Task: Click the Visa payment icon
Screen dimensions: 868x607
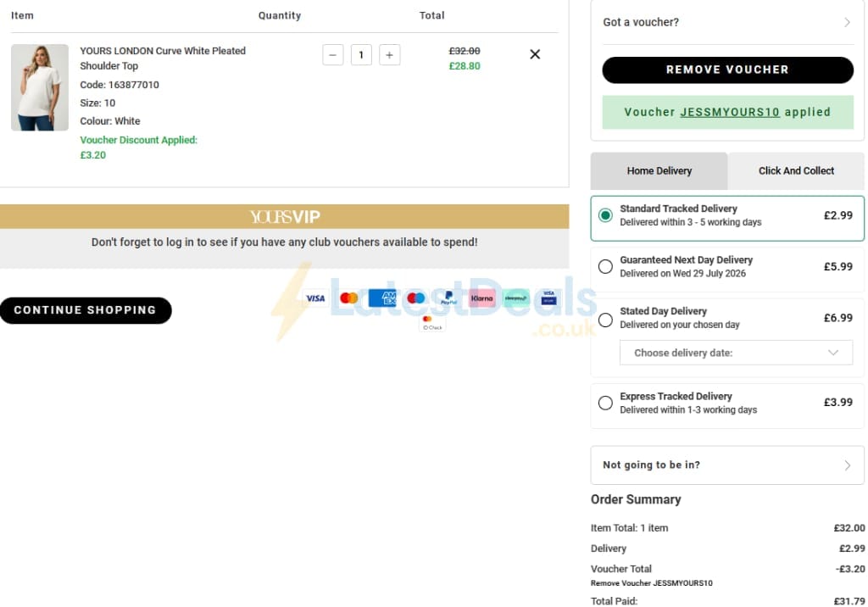Action: [315, 298]
